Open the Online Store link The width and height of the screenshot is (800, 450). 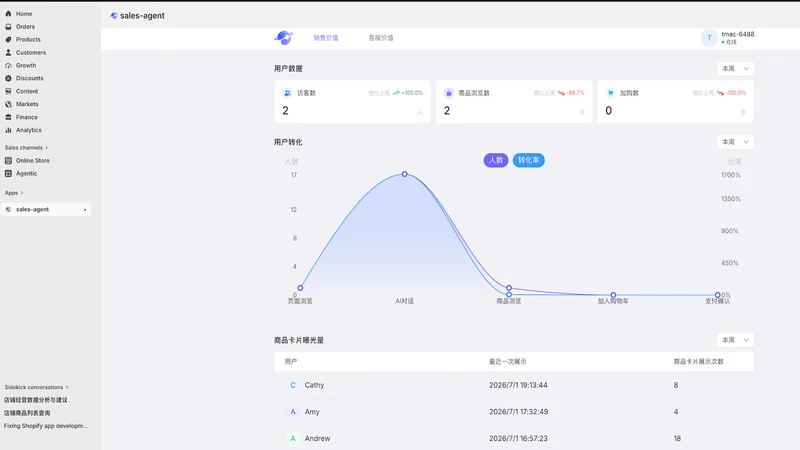pos(33,160)
